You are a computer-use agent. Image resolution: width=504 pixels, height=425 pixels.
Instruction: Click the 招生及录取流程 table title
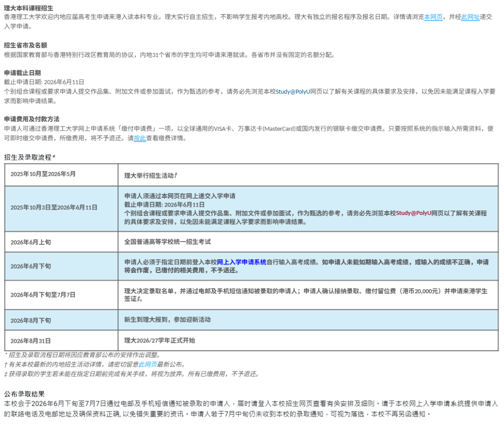pos(30,157)
